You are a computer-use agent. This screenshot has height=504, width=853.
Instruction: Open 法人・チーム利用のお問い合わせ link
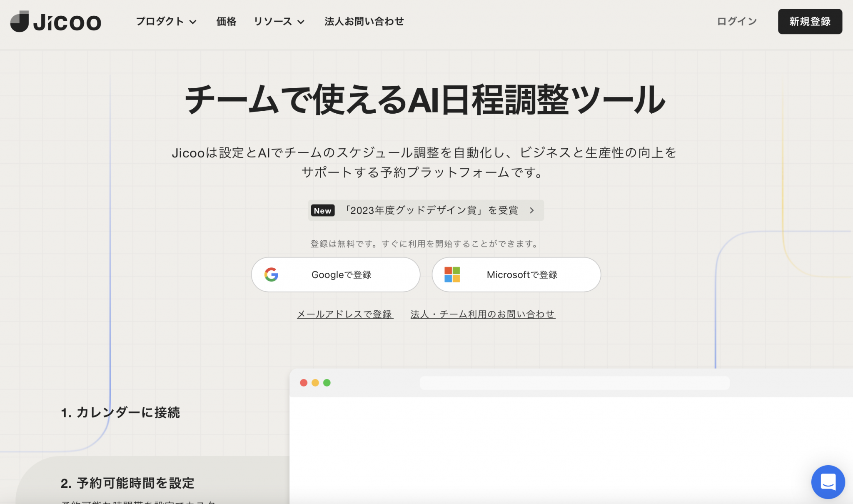click(x=483, y=314)
